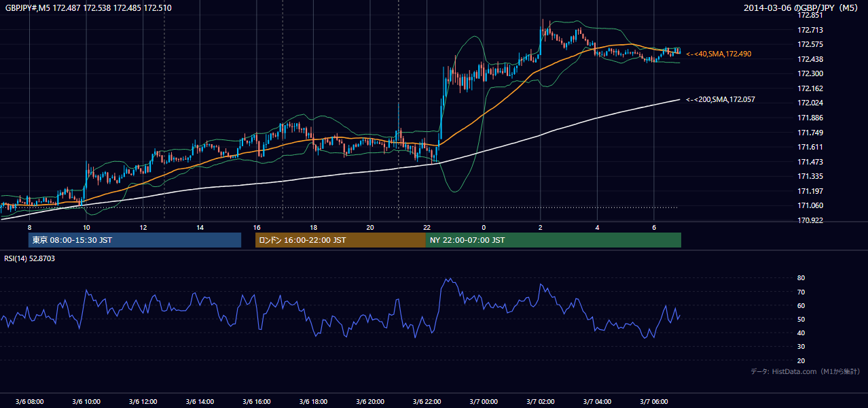Click the bottom date label 3/7 02:00

(x=541, y=401)
